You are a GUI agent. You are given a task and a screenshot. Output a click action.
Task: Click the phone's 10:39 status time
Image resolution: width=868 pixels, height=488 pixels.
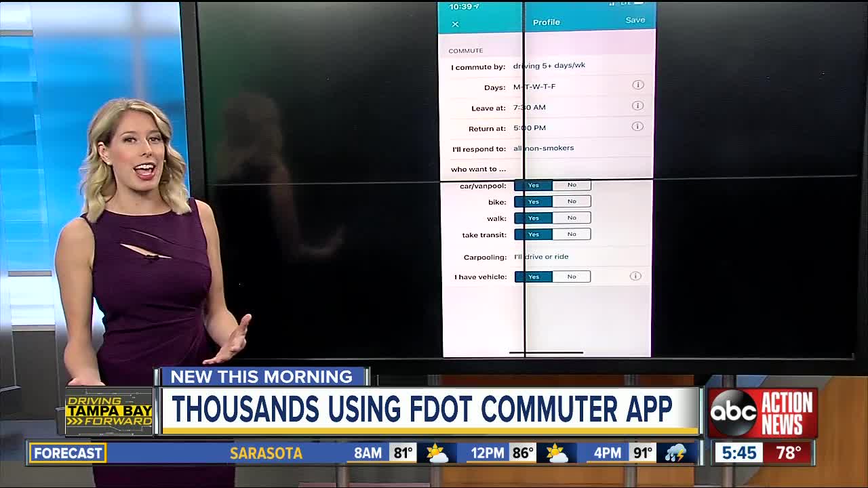[460, 6]
